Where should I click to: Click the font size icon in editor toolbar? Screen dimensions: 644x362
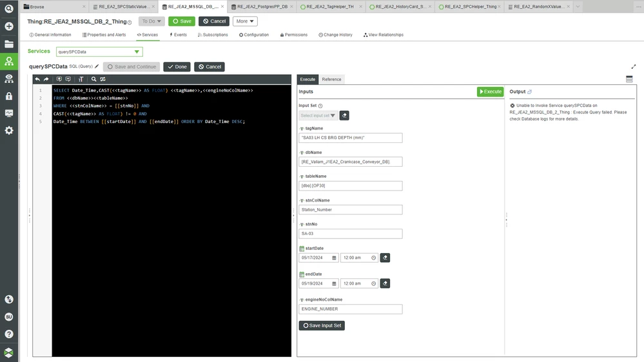[x=81, y=79]
